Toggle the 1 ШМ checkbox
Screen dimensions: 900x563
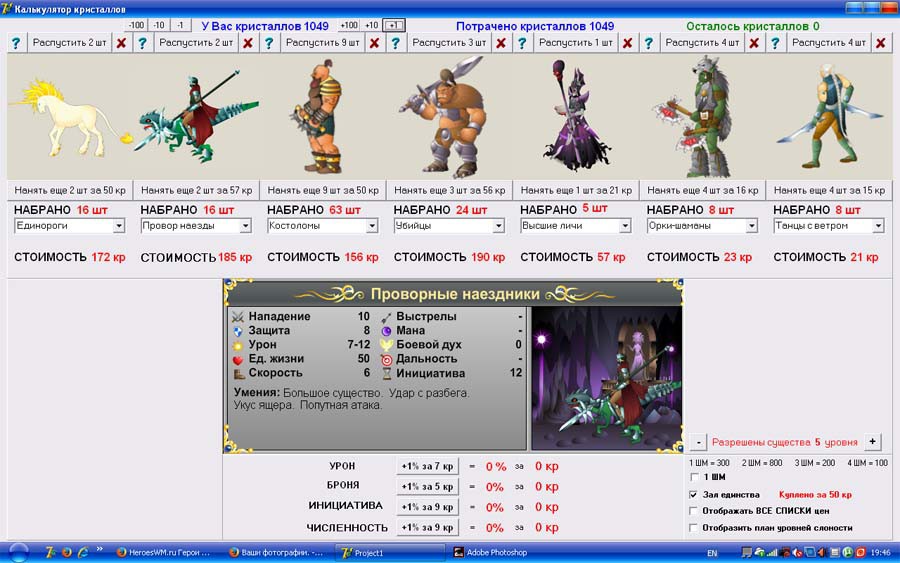(x=694, y=477)
